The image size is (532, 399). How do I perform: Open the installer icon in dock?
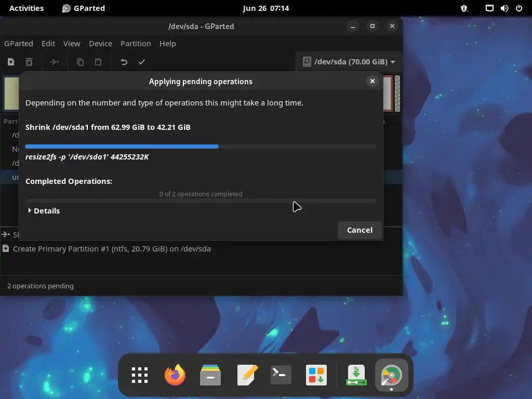356,375
